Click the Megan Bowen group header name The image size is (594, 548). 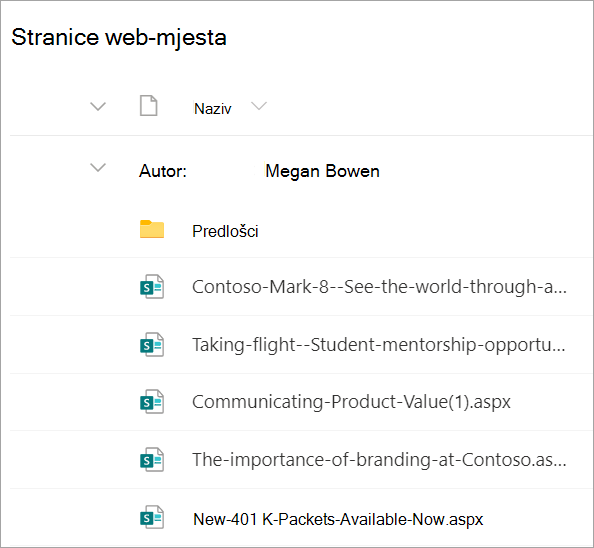322,171
